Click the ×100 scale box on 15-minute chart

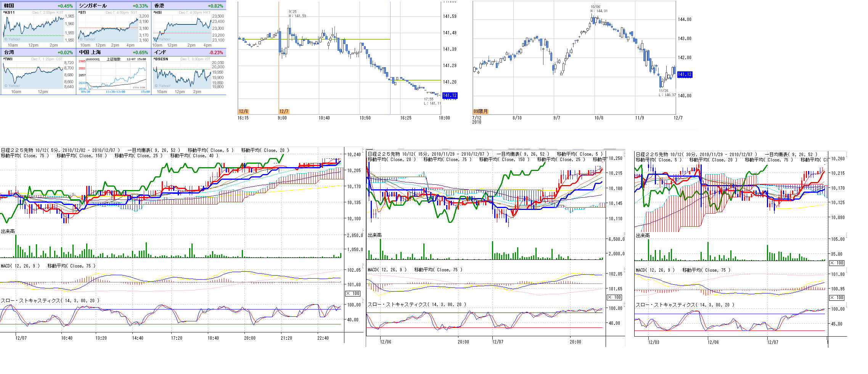[x=614, y=297]
